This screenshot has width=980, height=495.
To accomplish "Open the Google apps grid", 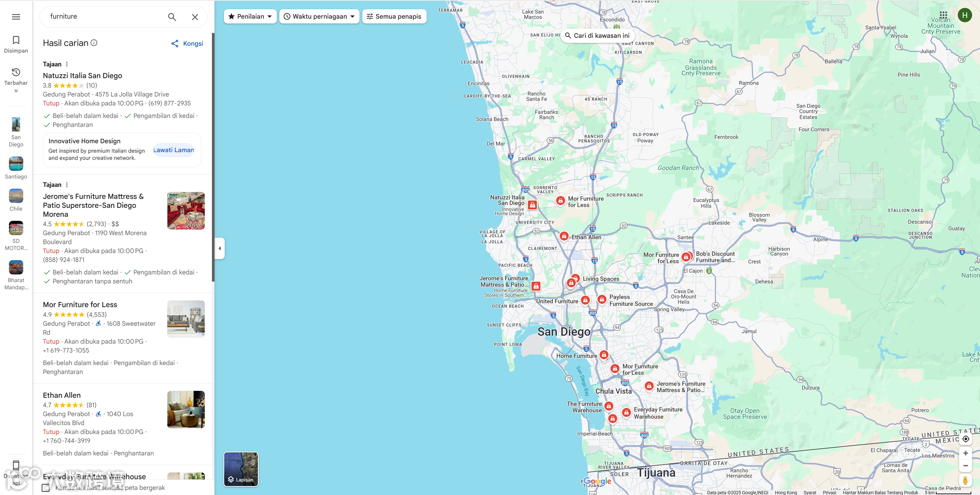I will tap(943, 15).
